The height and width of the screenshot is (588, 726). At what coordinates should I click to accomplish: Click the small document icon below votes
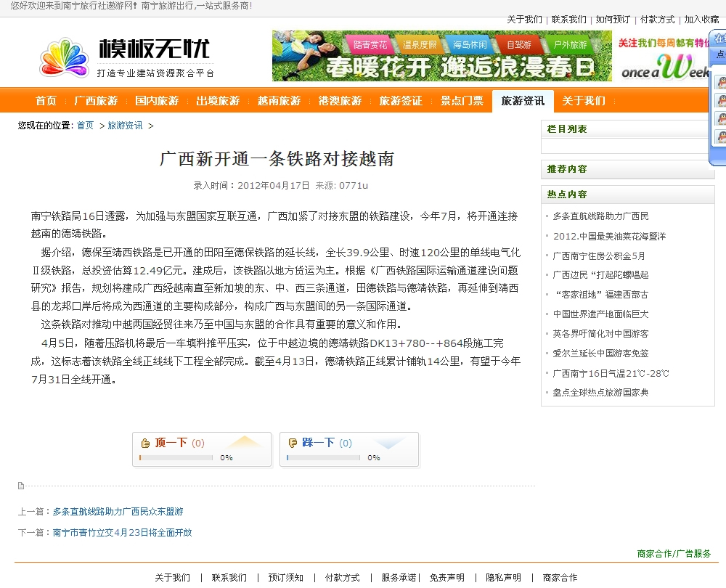pyautogui.click(x=21, y=486)
